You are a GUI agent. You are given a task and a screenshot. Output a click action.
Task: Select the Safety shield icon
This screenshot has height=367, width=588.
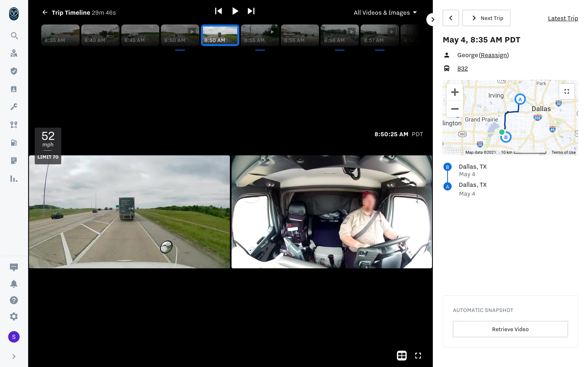[14, 71]
